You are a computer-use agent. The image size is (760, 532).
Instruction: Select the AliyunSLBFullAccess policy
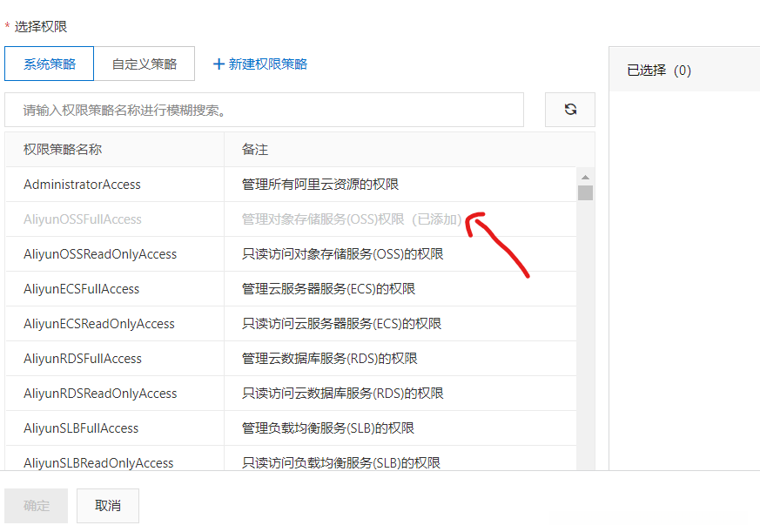pyautogui.click(x=81, y=428)
